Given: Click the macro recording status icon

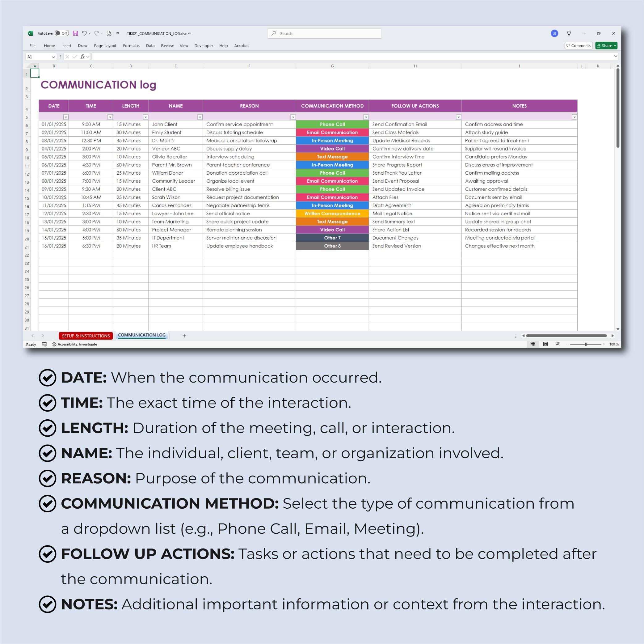Looking at the screenshot, I should [x=44, y=345].
